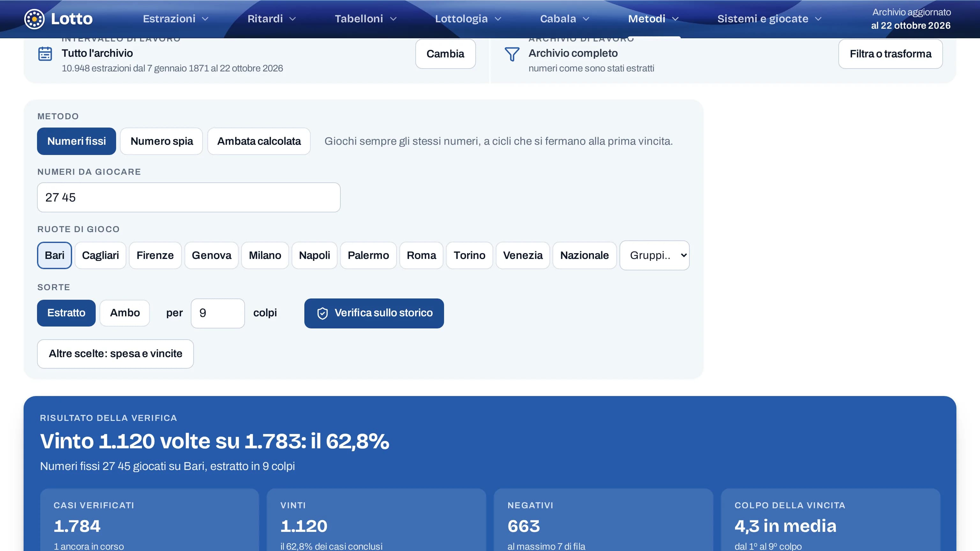Screen dimensions: 980x551
Task: Click the calendar icon beside Tutto l'archivio
Action: click(x=45, y=54)
